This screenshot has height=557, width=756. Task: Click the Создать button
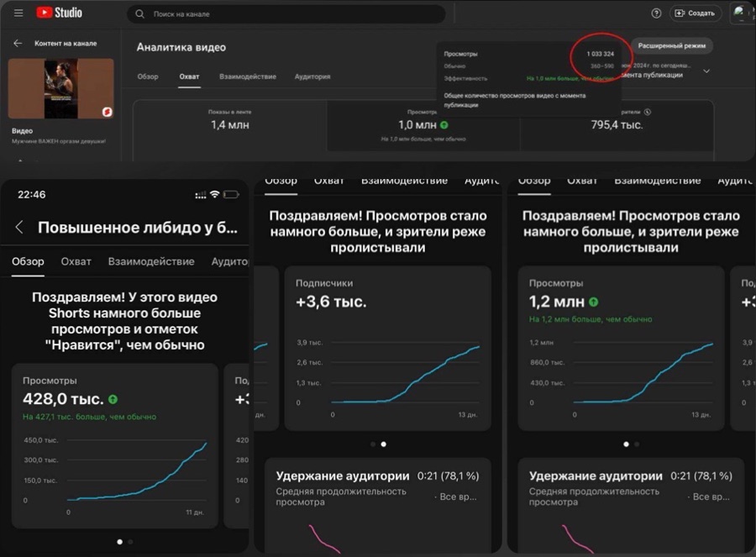696,13
